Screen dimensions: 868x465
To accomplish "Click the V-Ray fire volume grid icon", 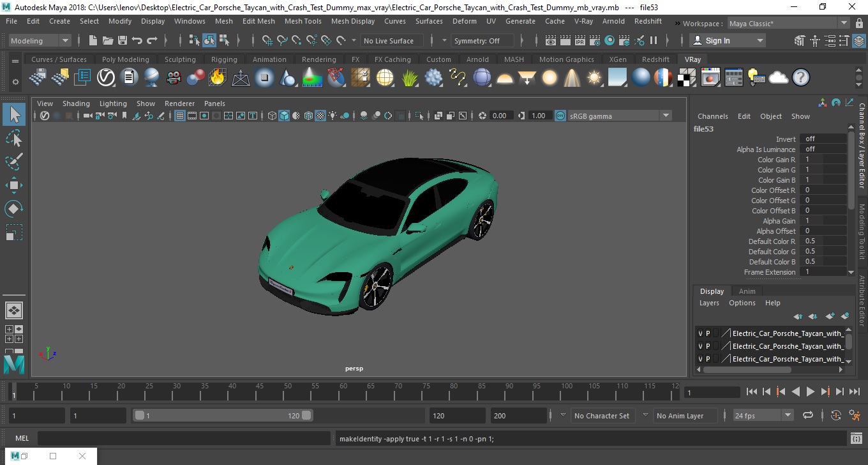I will point(217,78).
